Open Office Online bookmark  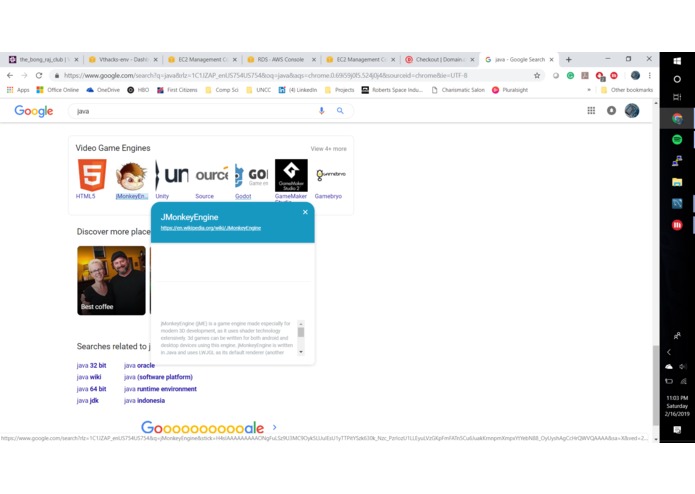pyautogui.click(x=58, y=90)
